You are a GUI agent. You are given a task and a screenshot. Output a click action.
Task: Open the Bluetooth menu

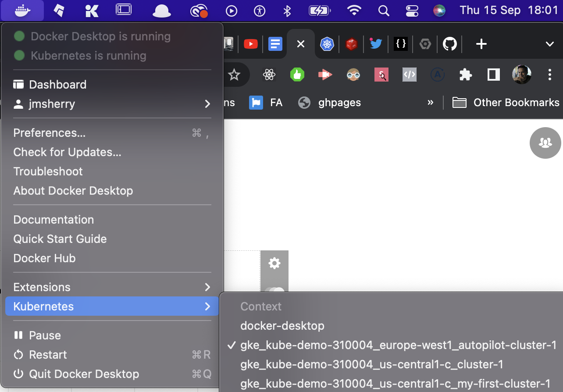(x=287, y=11)
